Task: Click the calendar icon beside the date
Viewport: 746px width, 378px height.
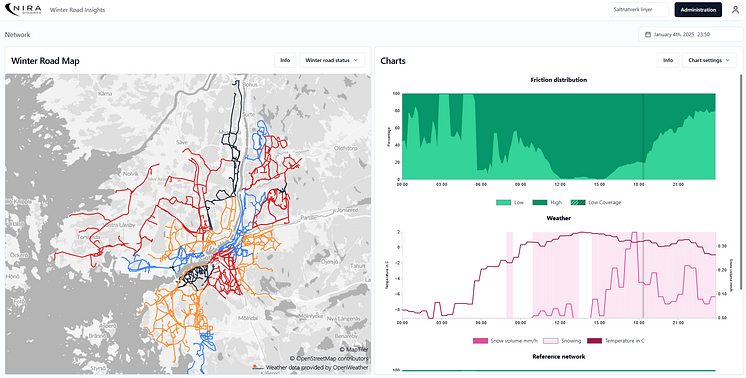Action: coord(648,34)
